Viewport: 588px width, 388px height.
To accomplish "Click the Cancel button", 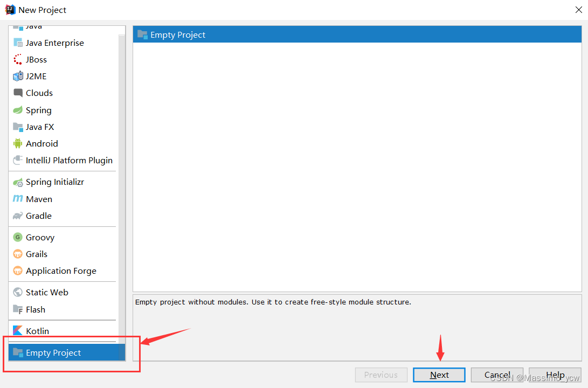I will tap(497, 375).
